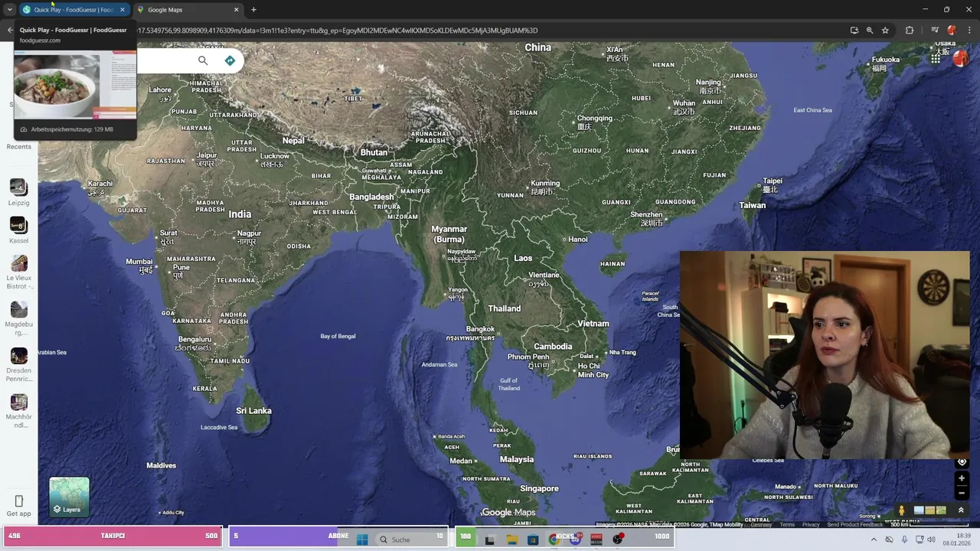Click the Ho Chi Minh City label
This screenshot has height=551, width=980.
coord(593,370)
